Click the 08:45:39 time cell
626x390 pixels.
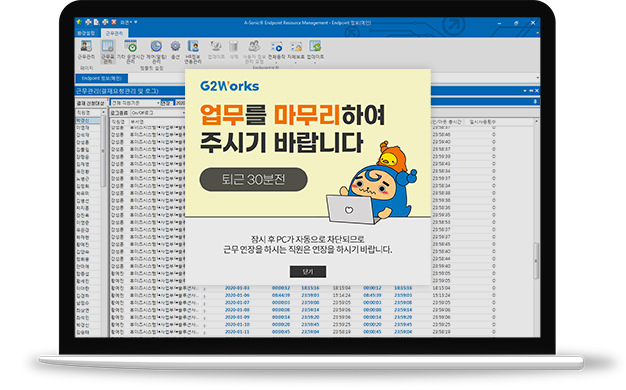(x=372, y=295)
